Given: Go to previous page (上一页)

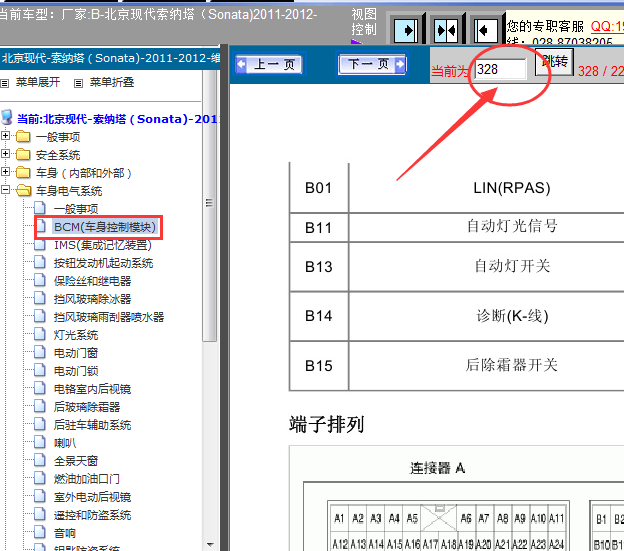Looking at the screenshot, I should pos(269,64).
